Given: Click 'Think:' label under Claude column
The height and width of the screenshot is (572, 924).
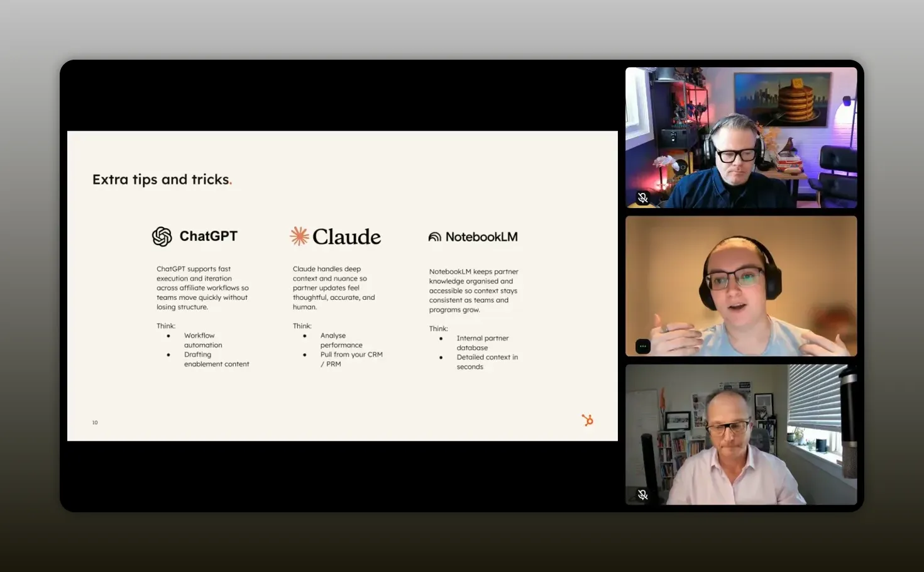Looking at the screenshot, I should [x=302, y=326].
